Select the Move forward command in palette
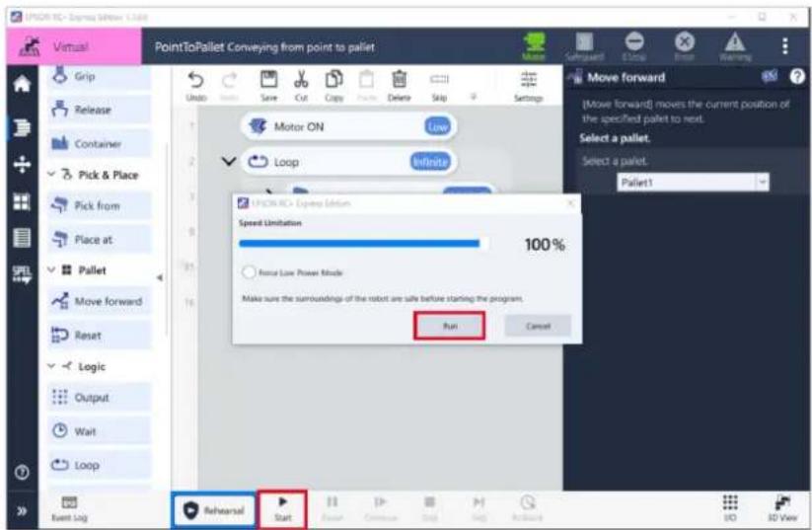 (99, 301)
